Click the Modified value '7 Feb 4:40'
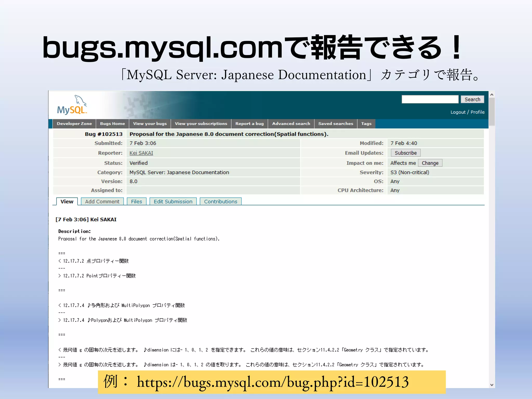The height and width of the screenshot is (399, 532). [x=404, y=143]
